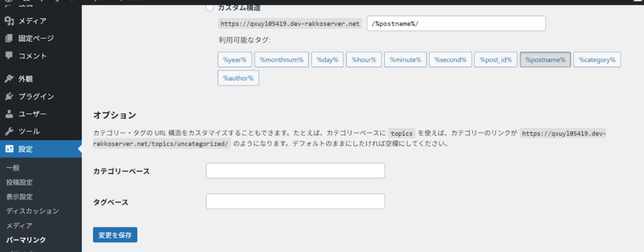Go to Discussion (ディスカッション) settings
The image size is (644, 252).
pyautogui.click(x=32, y=211)
